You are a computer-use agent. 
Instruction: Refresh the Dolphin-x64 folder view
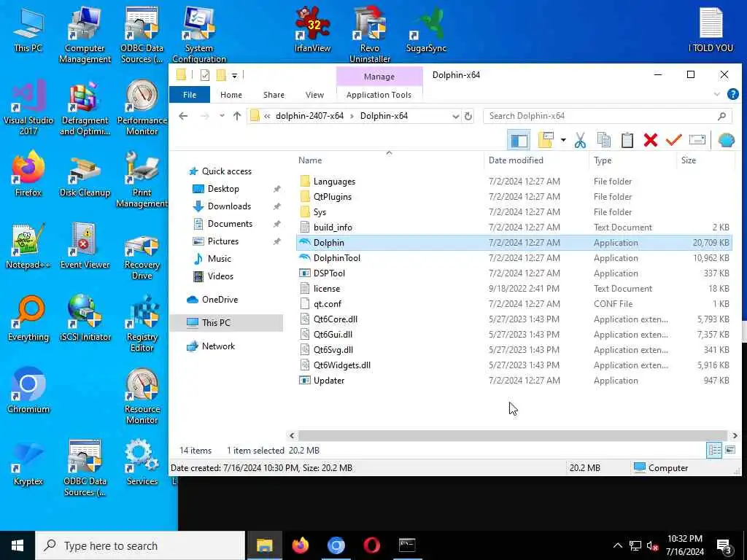(x=468, y=116)
